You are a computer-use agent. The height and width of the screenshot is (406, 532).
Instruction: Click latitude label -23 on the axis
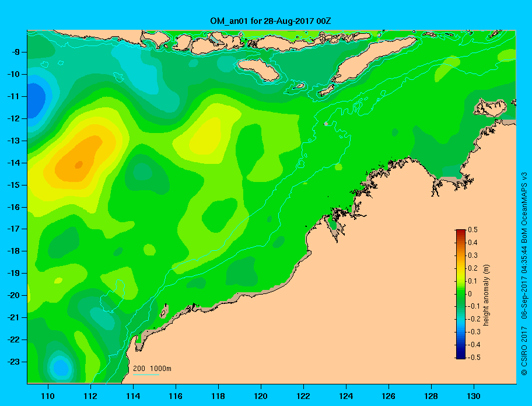tap(14, 362)
